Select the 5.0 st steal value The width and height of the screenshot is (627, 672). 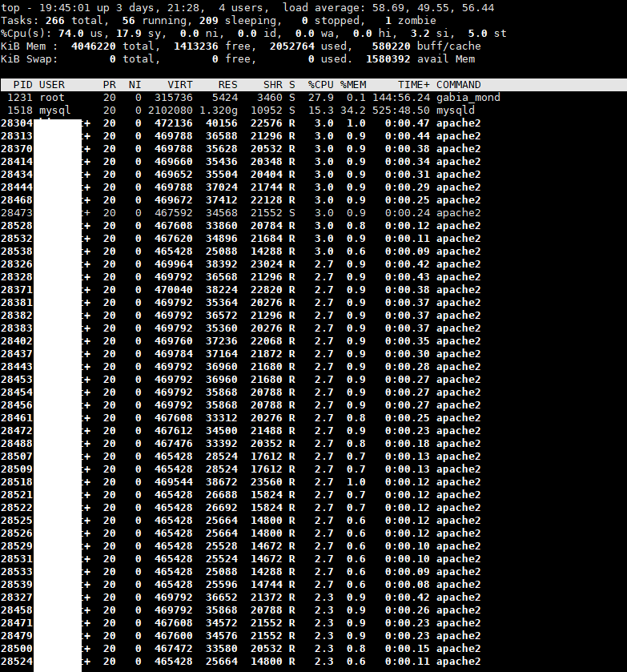[x=487, y=34]
